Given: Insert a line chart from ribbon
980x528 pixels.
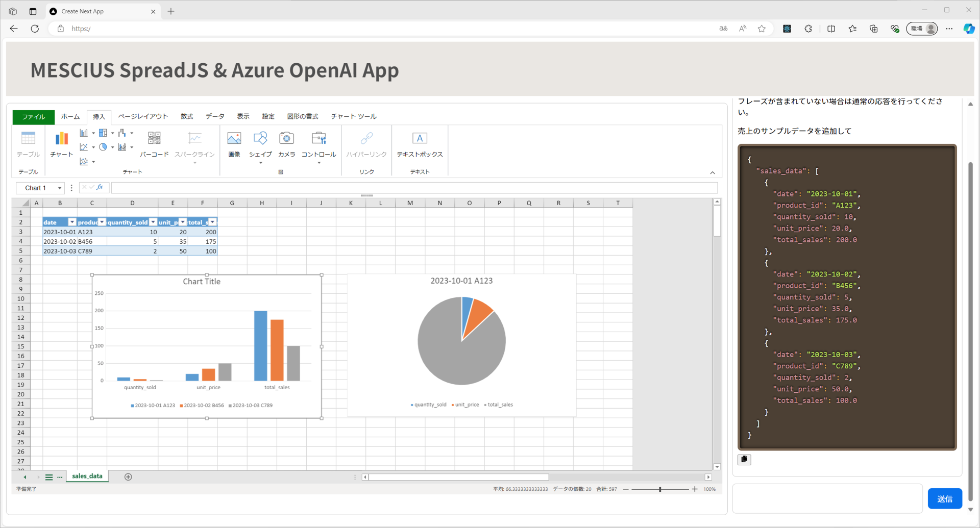Looking at the screenshot, I should 84,147.
